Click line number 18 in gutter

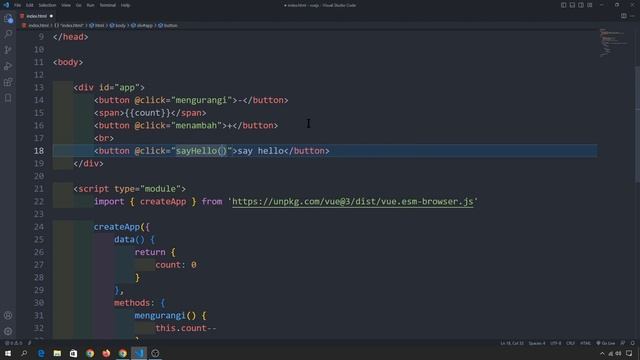click(39, 151)
